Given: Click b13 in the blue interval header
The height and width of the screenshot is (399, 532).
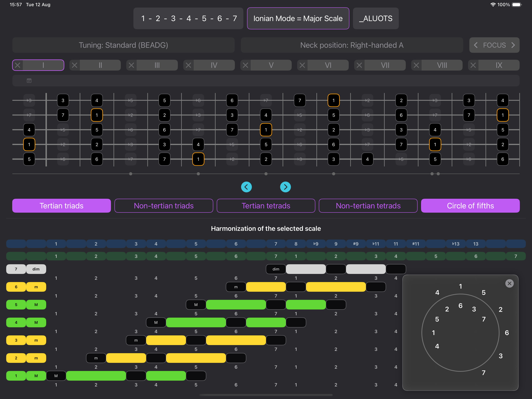Looking at the screenshot, I should click(456, 244).
